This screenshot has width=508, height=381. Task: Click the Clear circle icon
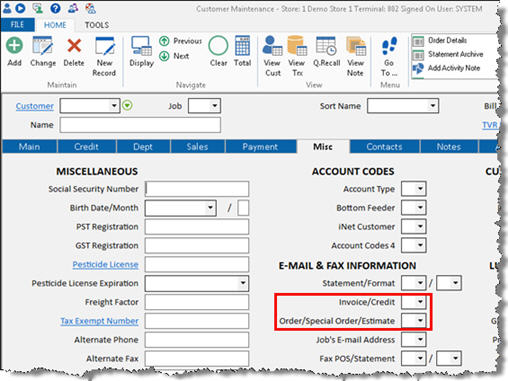(x=218, y=45)
